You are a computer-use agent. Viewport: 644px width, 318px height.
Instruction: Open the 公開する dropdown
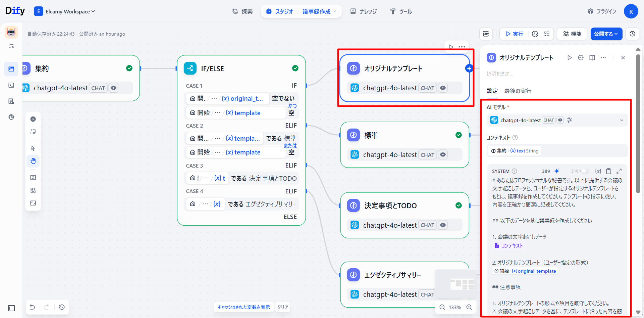tap(606, 34)
